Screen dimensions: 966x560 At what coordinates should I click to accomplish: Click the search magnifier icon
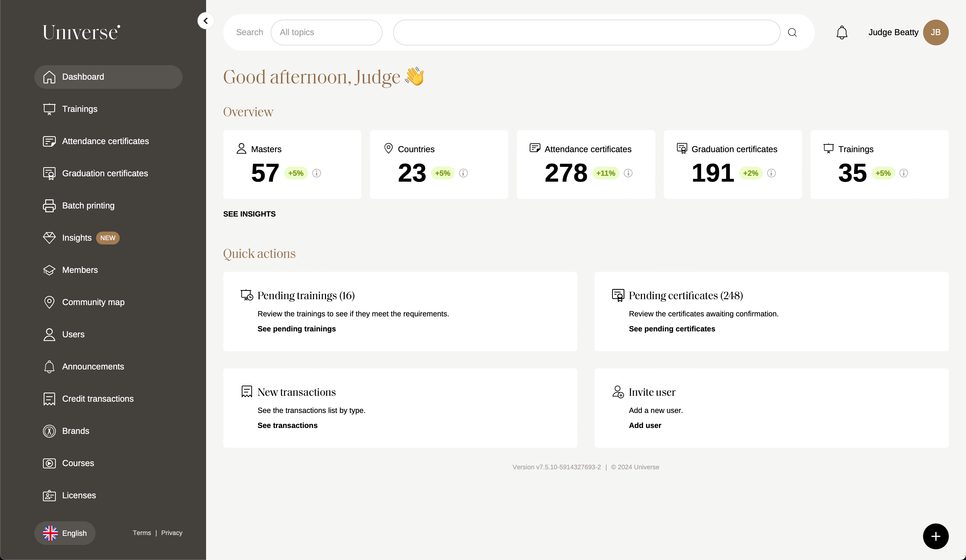(792, 32)
